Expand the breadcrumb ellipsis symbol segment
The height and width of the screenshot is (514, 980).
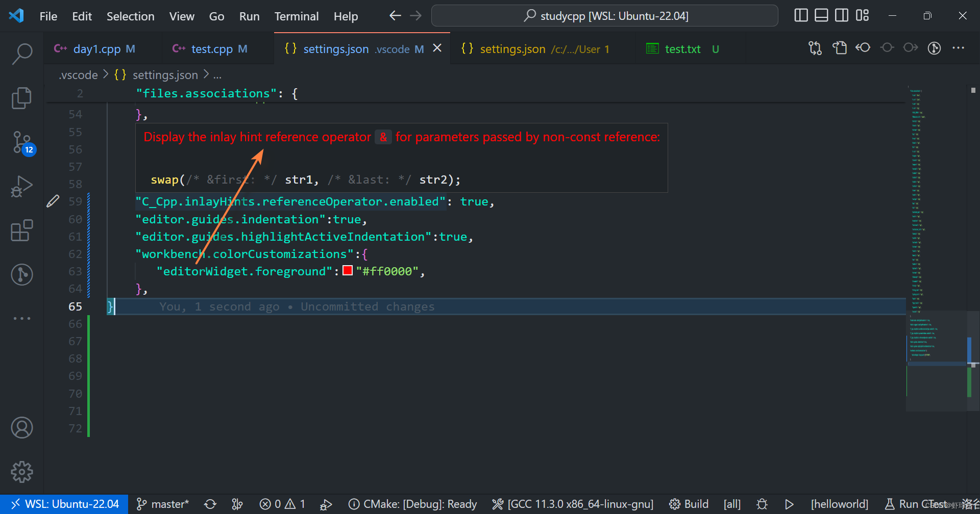[x=217, y=75]
